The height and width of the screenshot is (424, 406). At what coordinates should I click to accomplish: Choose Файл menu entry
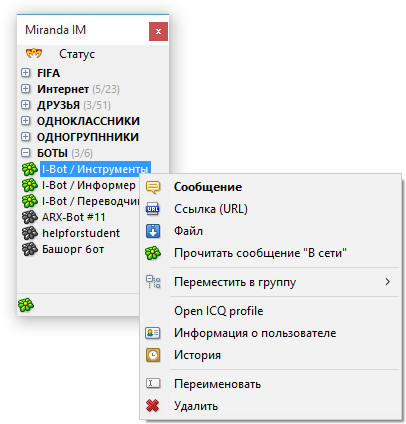tap(271, 231)
